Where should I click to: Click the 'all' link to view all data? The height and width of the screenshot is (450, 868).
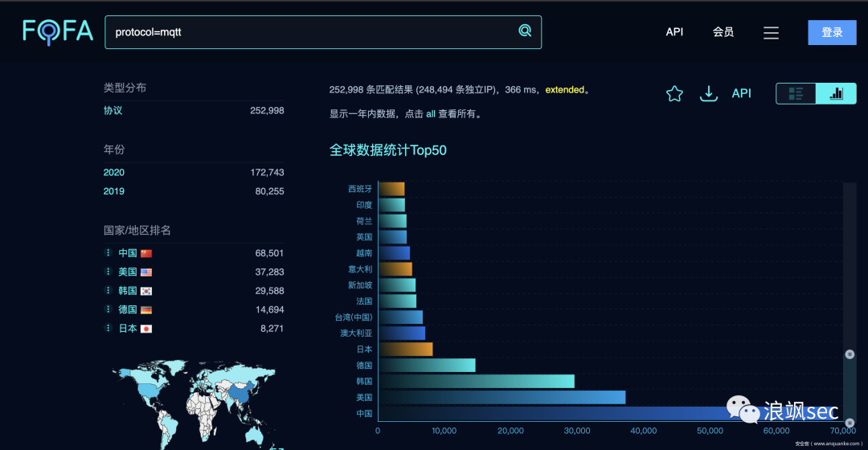431,114
